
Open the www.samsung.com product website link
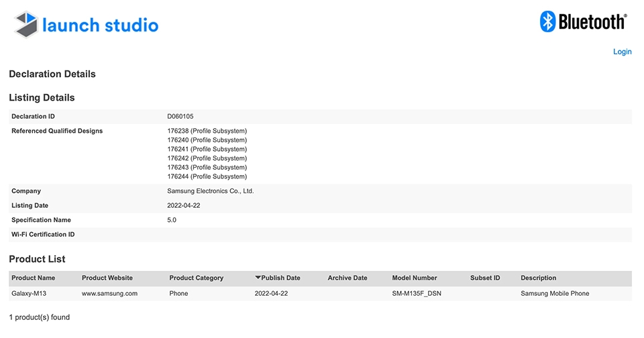click(109, 293)
